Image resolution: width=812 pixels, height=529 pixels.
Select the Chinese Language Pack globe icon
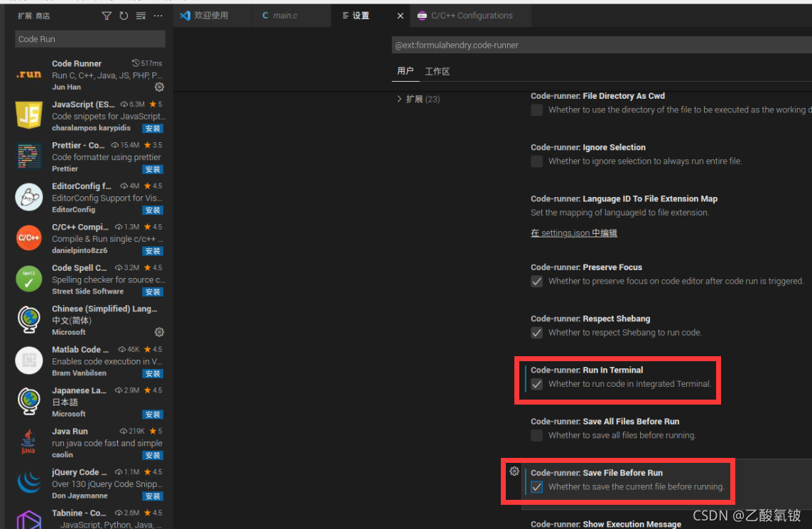pyautogui.click(x=29, y=319)
